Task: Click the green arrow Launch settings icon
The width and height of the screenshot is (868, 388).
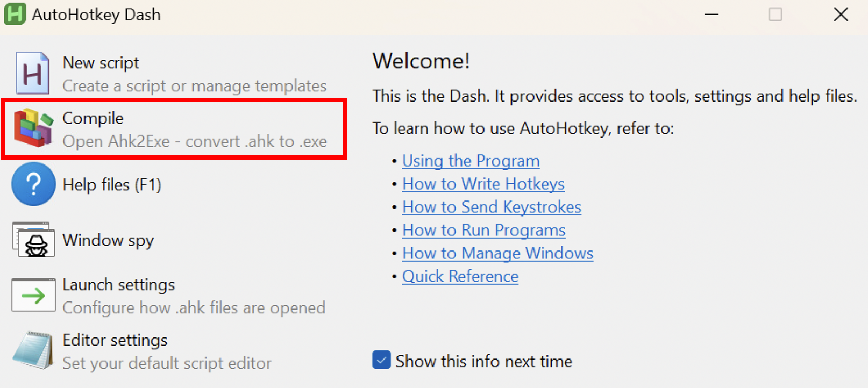Action: (33, 295)
